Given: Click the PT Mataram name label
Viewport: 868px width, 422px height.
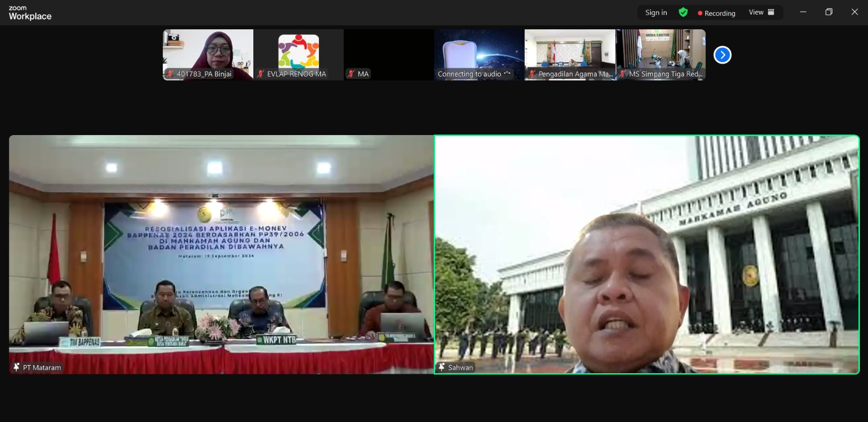Looking at the screenshot, I should (42, 367).
